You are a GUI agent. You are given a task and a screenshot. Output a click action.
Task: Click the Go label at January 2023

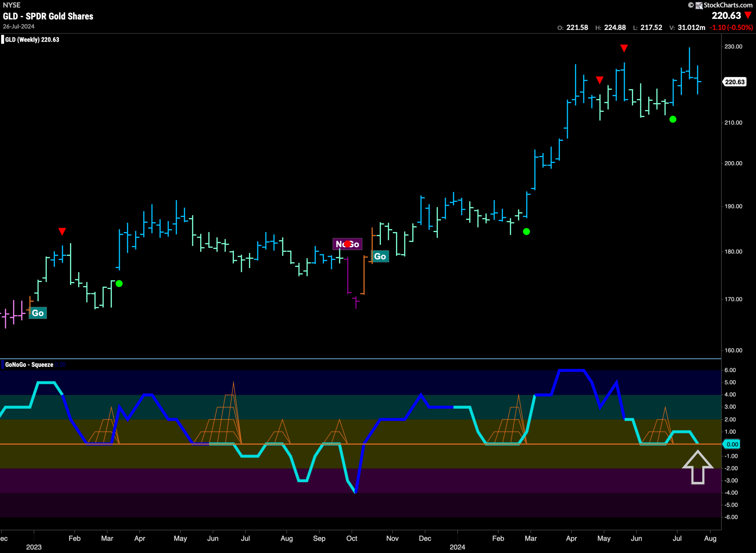(38, 313)
